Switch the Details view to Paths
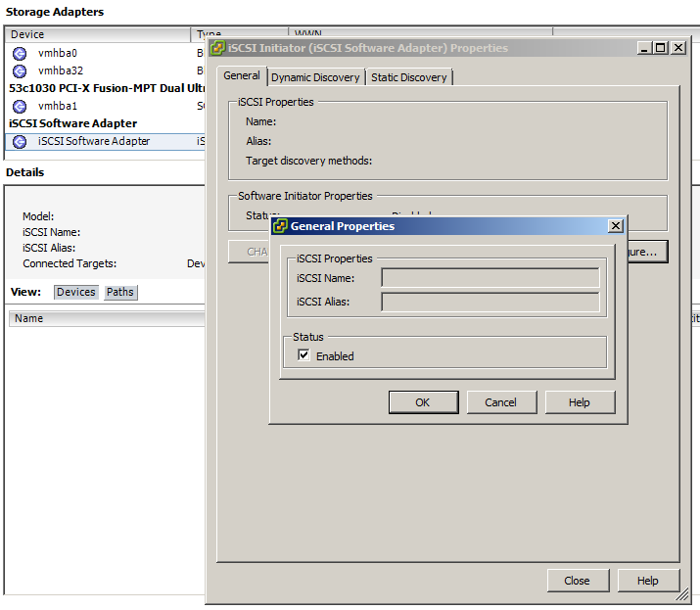700x610 pixels. tap(120, 292)
